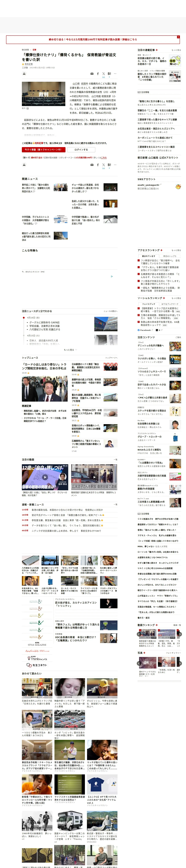Print the article using icon under byline
Image resolution: width=186 pixels, height=868 pixels.
24,73
